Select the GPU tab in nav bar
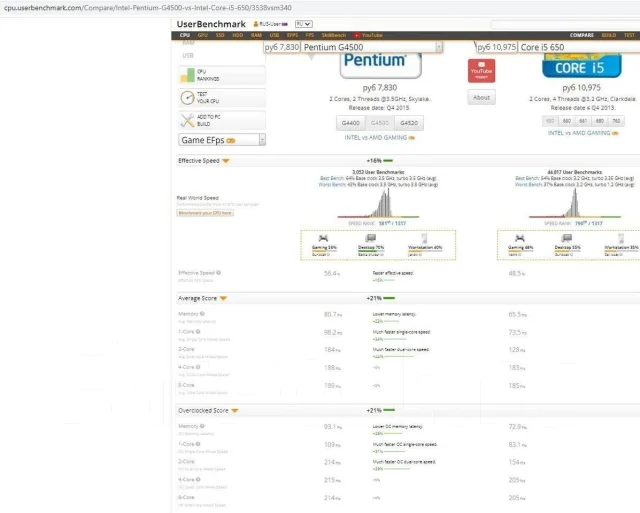The width and height of the screenshot is (640, 513). [203, 36]
